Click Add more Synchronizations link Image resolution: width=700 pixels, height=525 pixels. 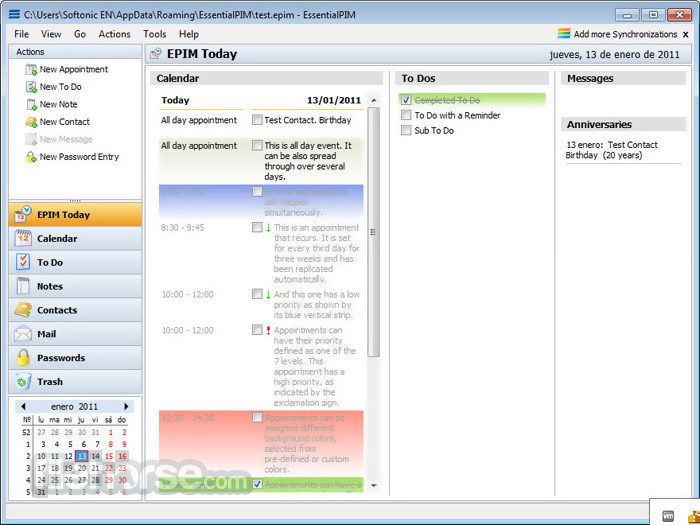(x=625, y=34)
